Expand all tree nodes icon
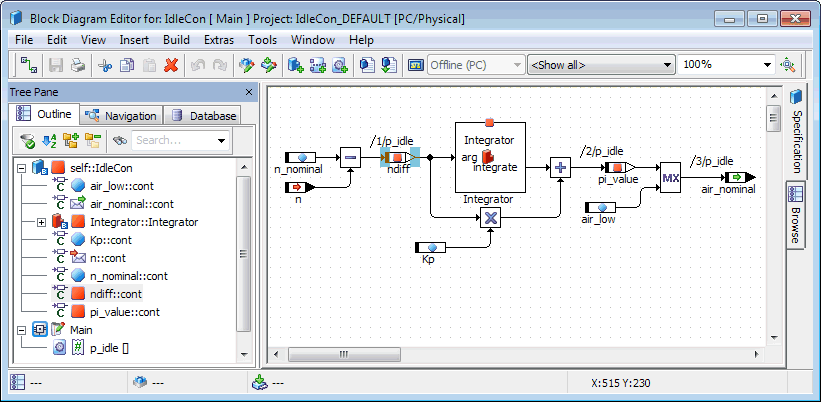Viewport: 821px width, 402px height. coord(71,140)
